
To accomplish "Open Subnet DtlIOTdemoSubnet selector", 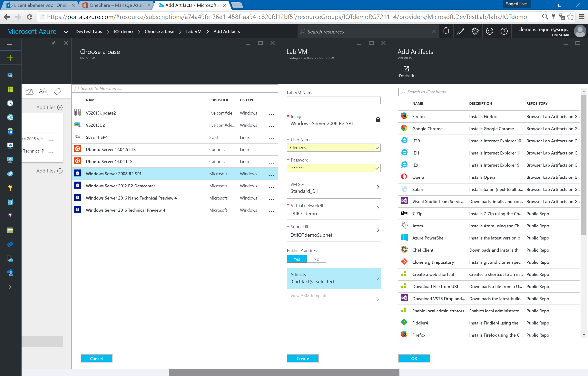I will click(x=334, y=231).
